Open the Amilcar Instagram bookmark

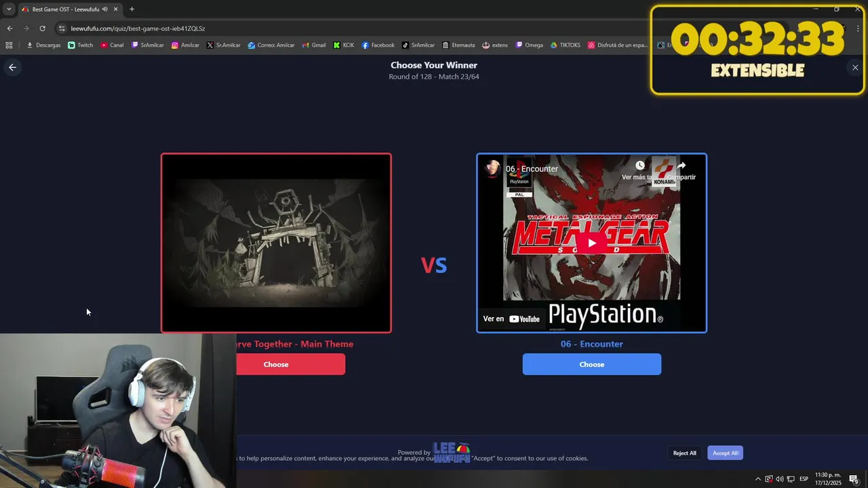coord(185,45)
